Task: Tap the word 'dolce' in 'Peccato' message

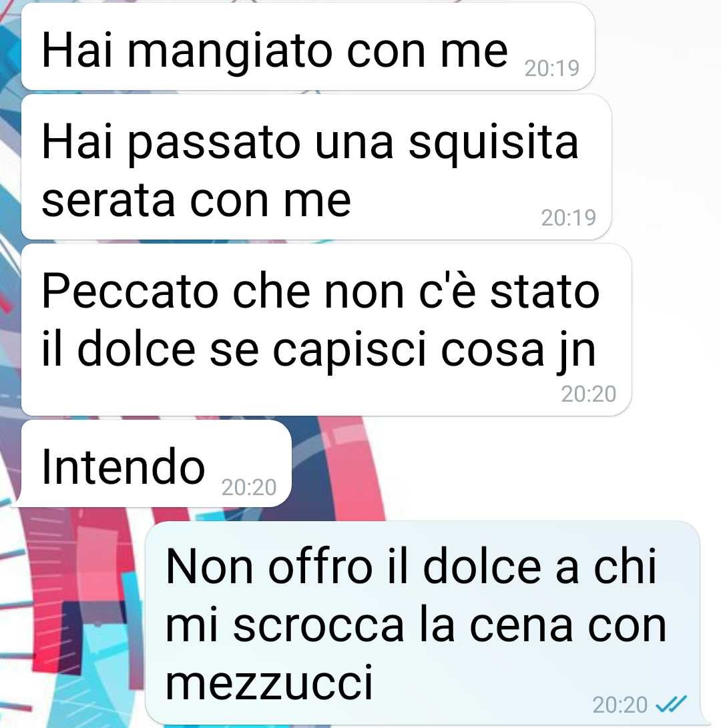Action: pyautogui.click(x=136, y=349)
